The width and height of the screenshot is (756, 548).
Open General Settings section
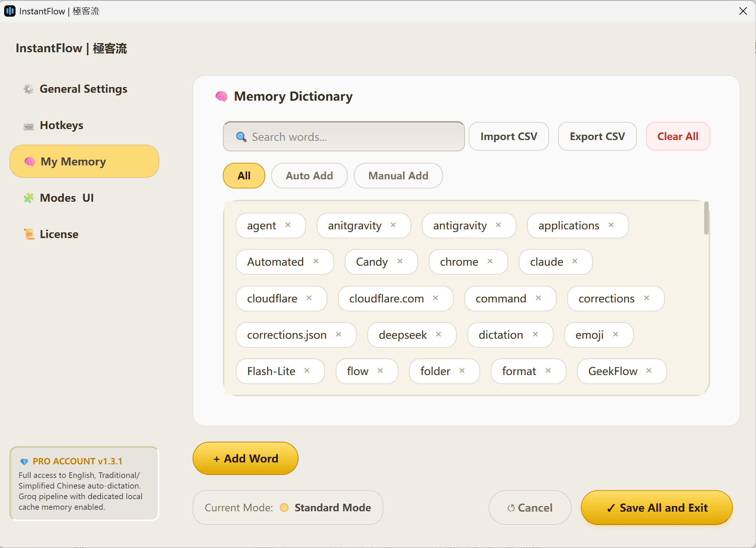84,89
